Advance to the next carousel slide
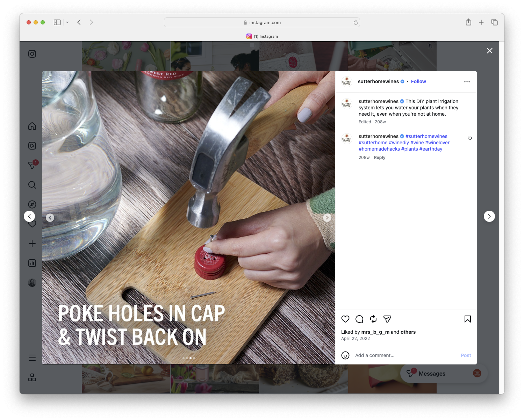This screenshot has width=524, height=420. (327, 217)
